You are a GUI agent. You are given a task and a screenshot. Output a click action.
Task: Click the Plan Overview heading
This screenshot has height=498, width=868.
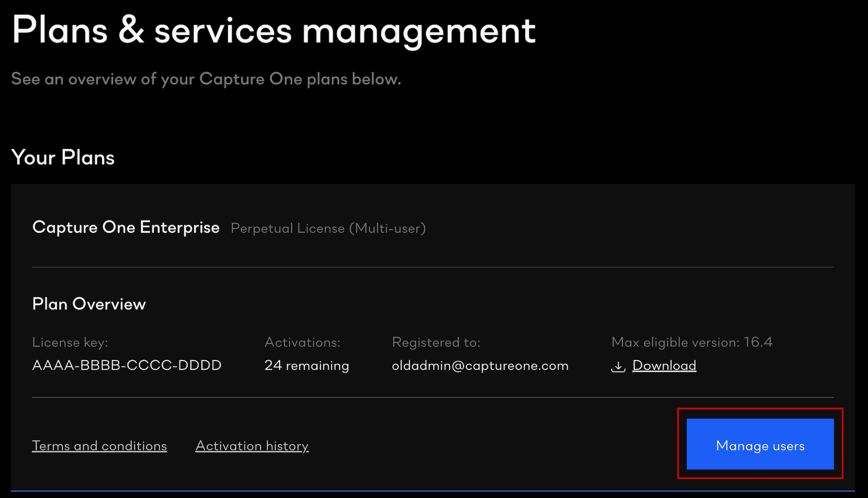(89, 304)
